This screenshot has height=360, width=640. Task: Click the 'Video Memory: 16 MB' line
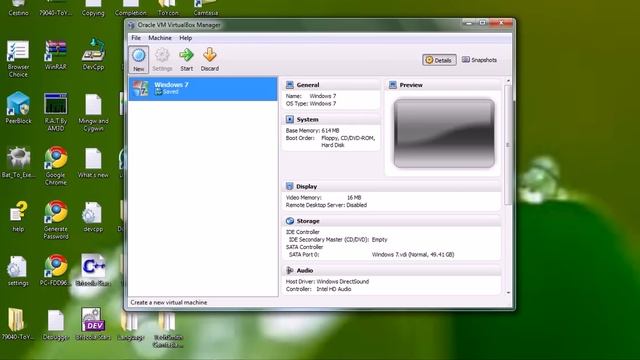(324, 198)
